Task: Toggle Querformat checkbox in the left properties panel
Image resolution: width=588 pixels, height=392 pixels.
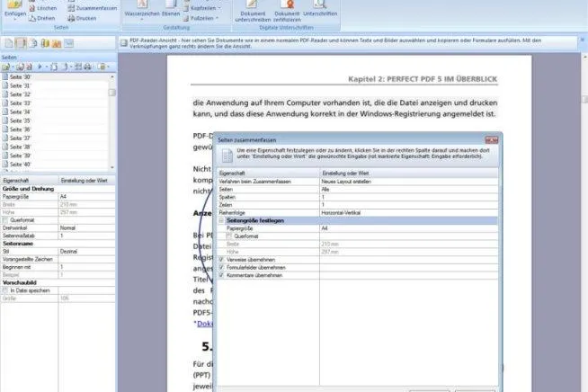Action: [x=5, y=220]
